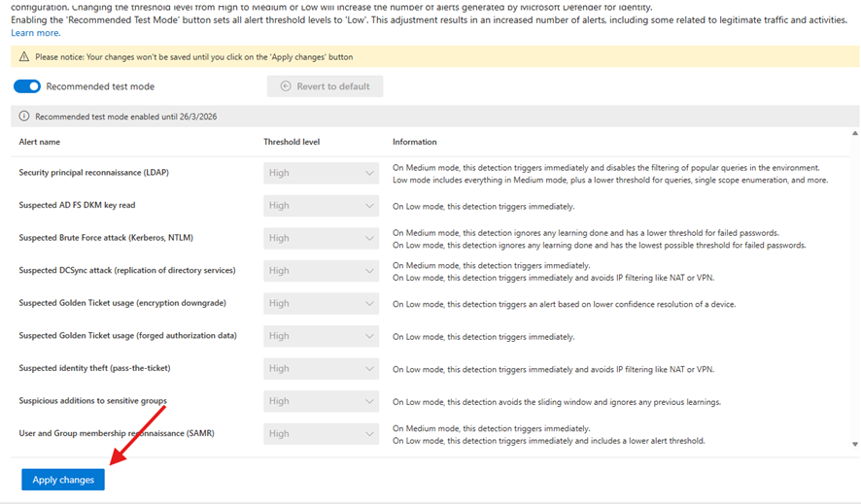Image resolution: width=861 pixels, height=504 pixels.
Task: Click the revert arrow icon in Revert button
Action: 286,86
